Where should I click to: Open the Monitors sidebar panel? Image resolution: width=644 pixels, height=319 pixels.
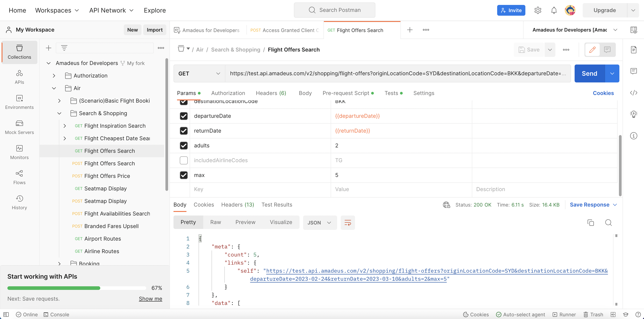(x=19, y=152)
